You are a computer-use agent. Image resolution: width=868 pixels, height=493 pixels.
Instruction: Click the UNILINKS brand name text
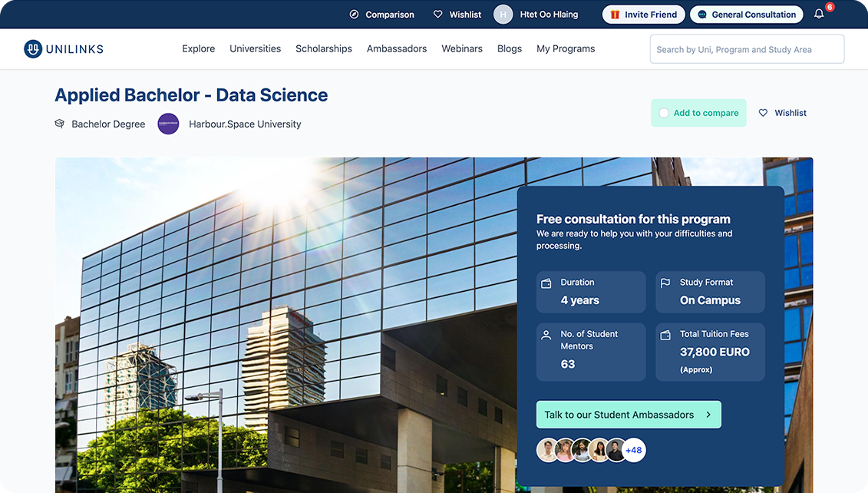(74, 48)
